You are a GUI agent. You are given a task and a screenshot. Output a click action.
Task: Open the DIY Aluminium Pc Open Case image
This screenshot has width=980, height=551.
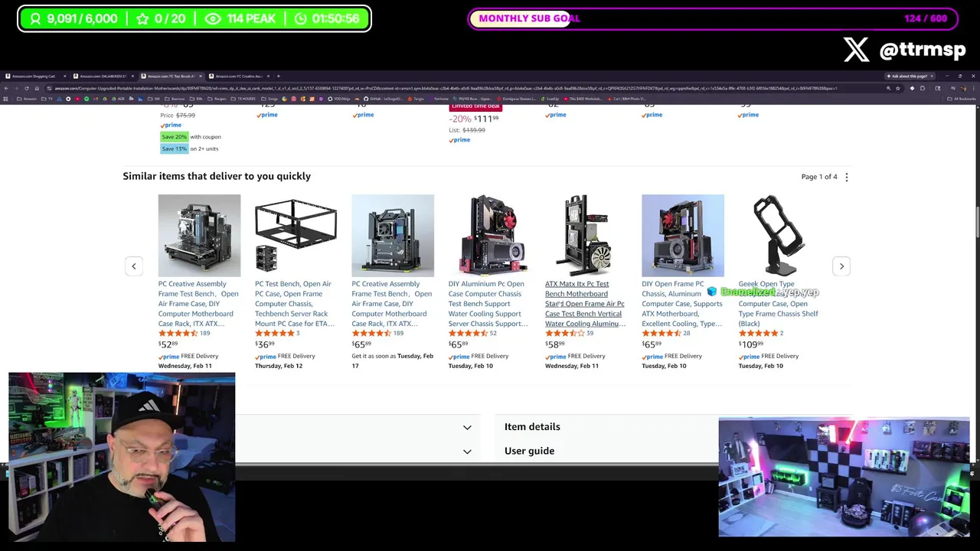(x=489, y=236)
